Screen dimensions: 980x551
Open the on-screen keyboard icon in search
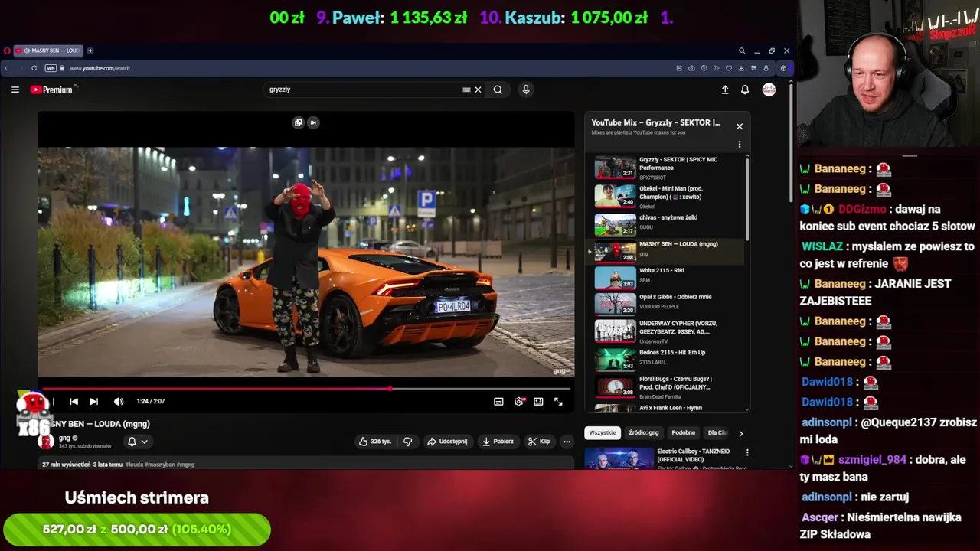click(x=466, y=90)
